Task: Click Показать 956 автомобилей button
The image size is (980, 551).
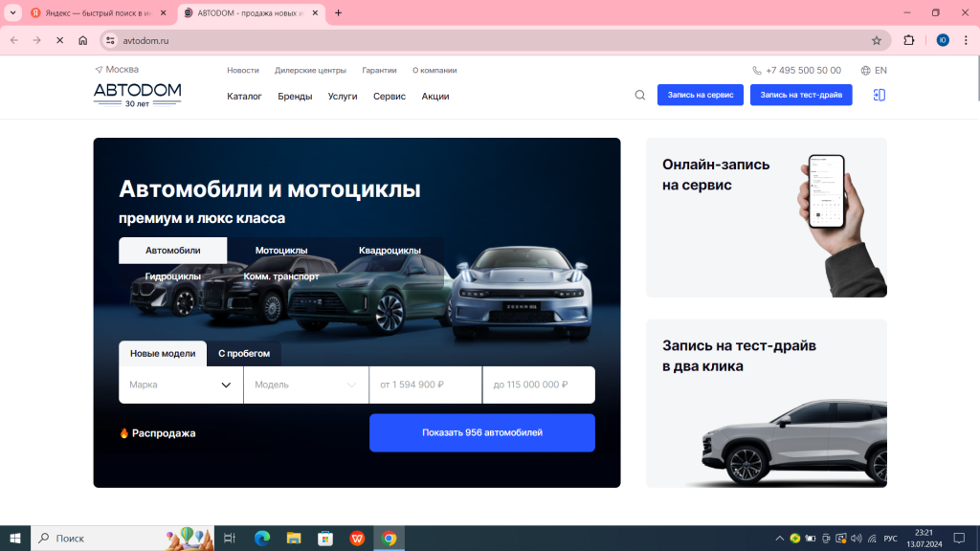Action: pyautogui.click(x=482, y=432)
